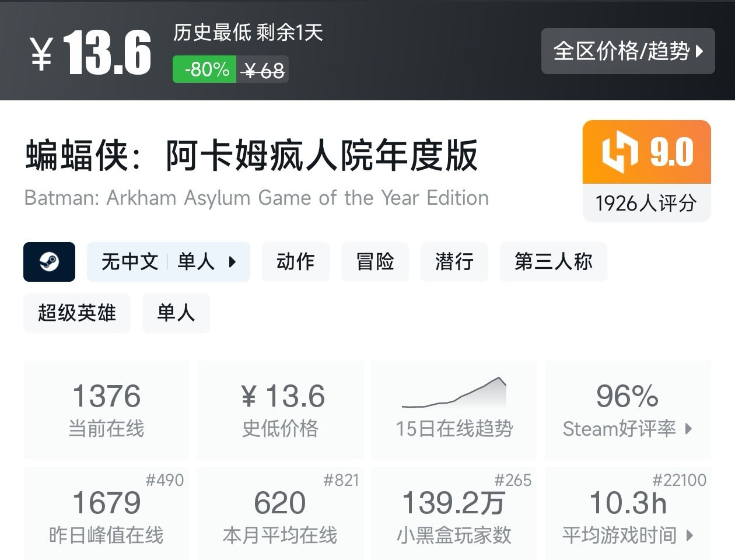The image size is (735, 560).
Task: Click the 1926人评分 link
Action: point(646,204)
